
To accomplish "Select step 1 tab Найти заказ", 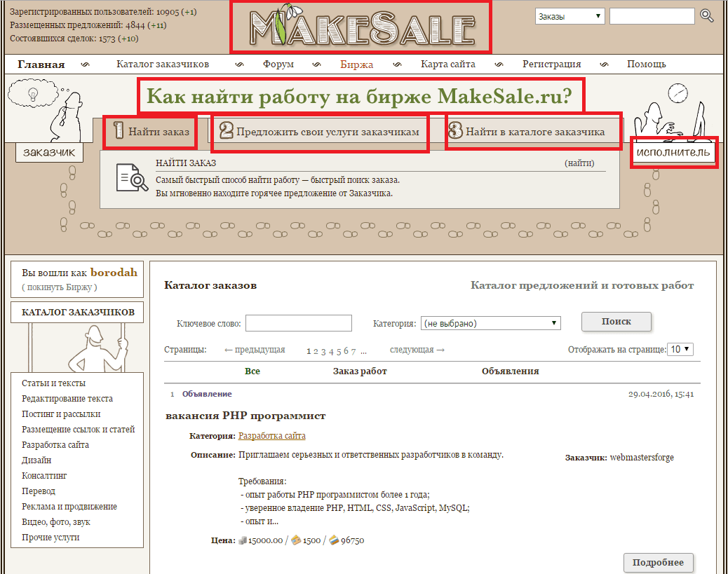I will [x=150, y=132].
